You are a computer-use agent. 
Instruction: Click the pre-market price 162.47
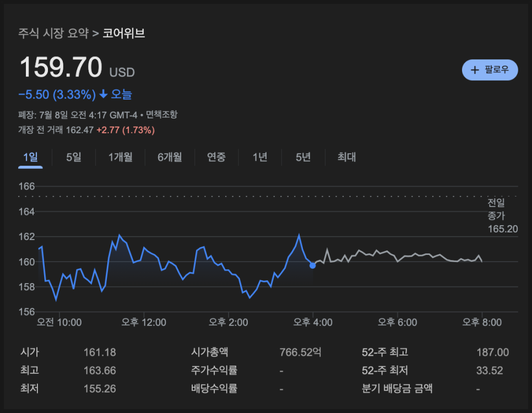(79, 130)
